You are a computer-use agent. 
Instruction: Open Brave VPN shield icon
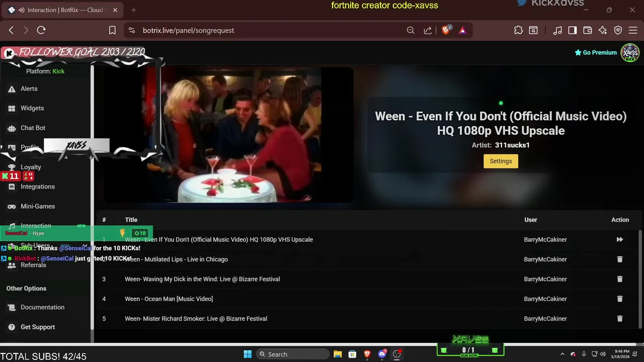[618, 30]
